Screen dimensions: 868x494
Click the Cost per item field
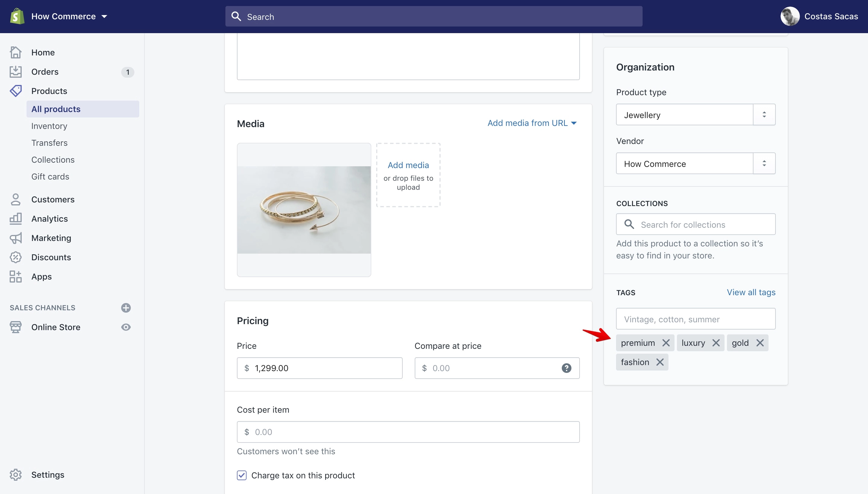(x=408, y=432)
